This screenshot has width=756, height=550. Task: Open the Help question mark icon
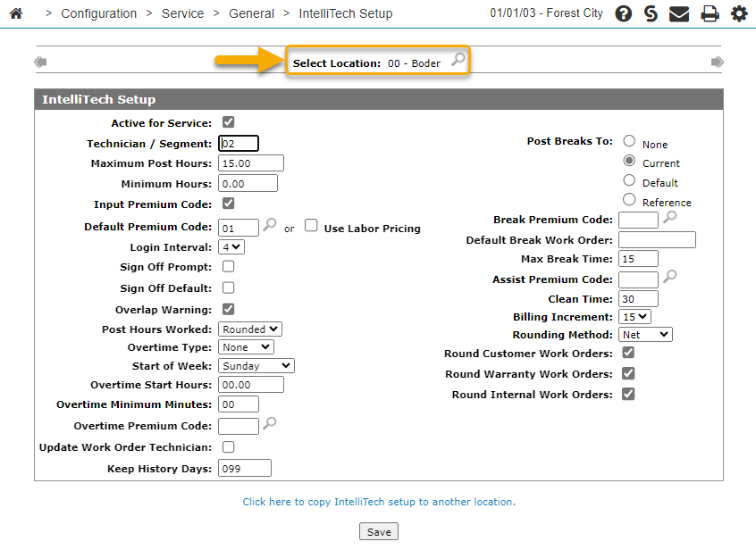tap(623, 13)
